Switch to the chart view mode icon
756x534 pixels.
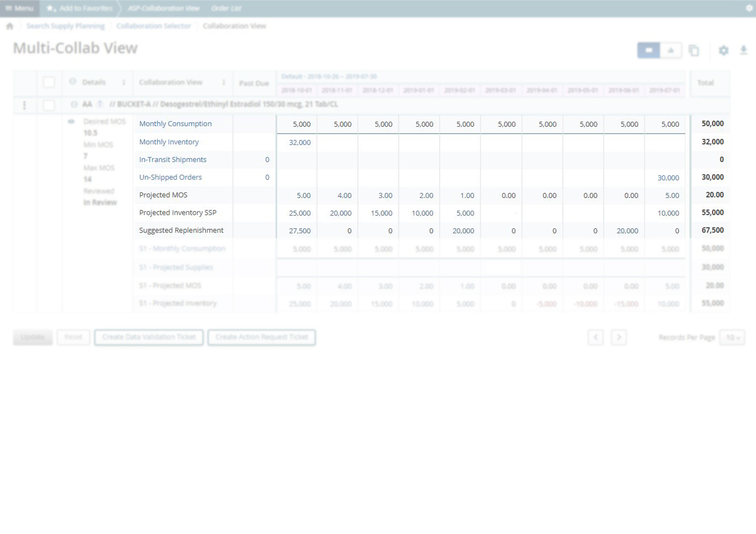click(670, 50)
